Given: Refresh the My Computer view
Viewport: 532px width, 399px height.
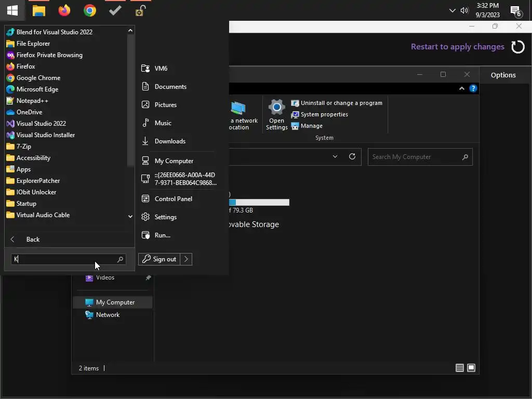Looking at the screenshot, I should click(x=352, y=156).
